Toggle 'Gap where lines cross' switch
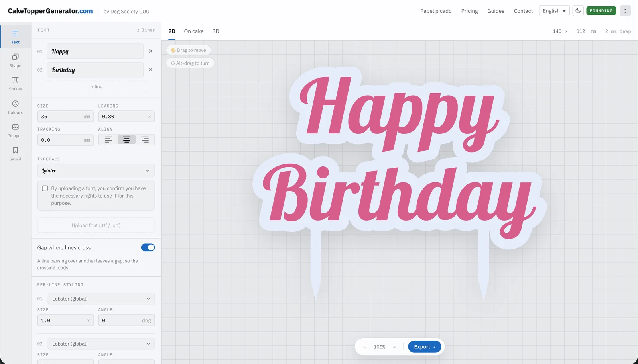The image size is (638, 364). click(148, 247)
